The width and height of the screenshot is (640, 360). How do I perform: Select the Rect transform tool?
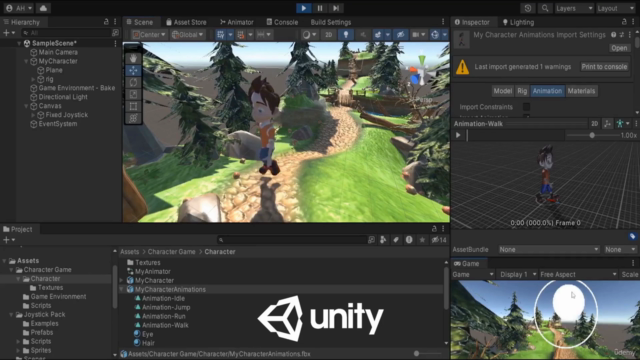(133, 106)
